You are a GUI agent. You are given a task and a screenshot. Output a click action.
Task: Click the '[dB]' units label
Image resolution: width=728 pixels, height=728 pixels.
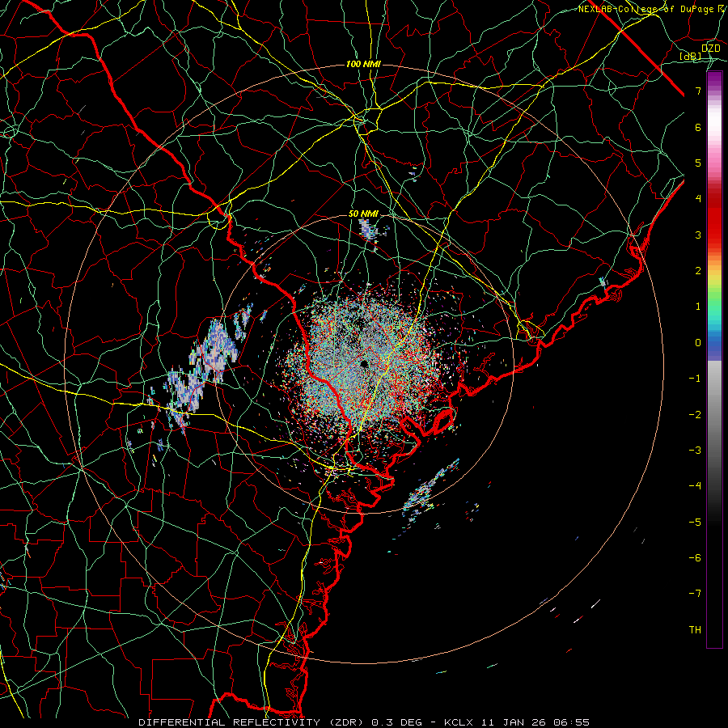[x=691, y=56]
